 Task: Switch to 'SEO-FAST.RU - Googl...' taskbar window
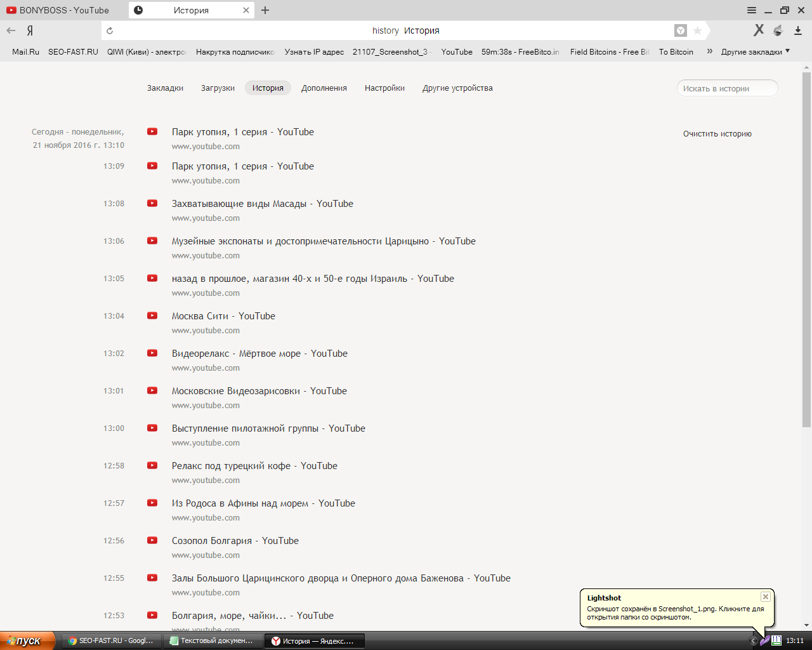111,641
